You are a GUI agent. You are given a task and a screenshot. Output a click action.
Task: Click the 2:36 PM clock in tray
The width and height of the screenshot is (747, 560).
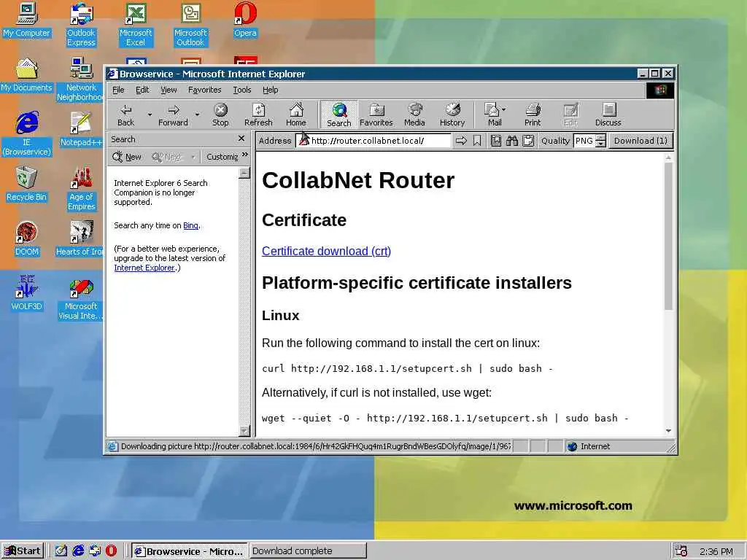716,551
